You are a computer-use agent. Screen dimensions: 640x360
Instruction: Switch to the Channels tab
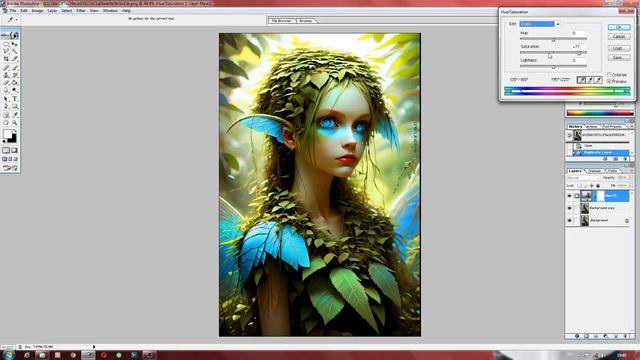tap(594, 171)
